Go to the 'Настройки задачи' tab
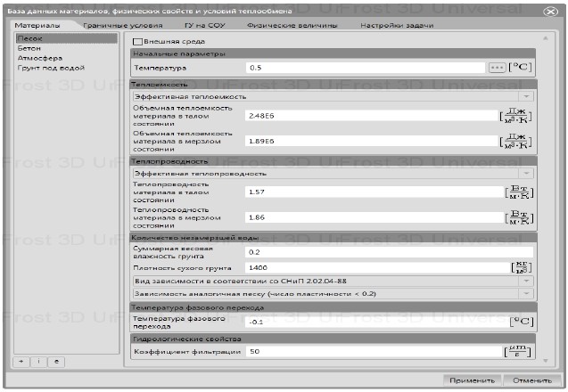This screenshot has height=392, width=568. (397, 25)
